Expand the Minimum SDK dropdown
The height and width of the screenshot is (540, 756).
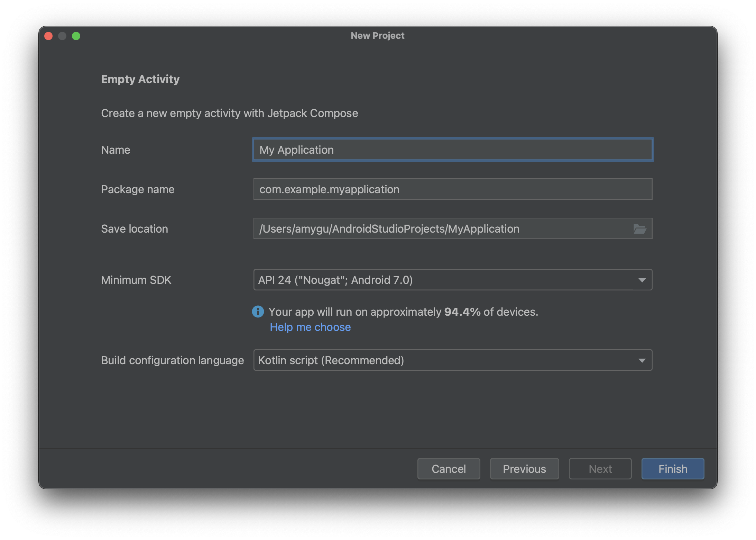point(642,279)
